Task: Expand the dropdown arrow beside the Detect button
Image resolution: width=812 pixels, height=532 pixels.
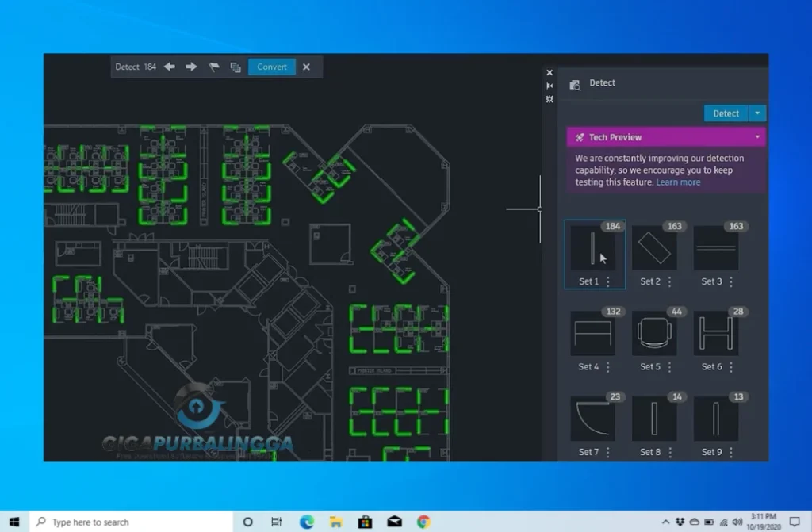Action: click(758, 113)
